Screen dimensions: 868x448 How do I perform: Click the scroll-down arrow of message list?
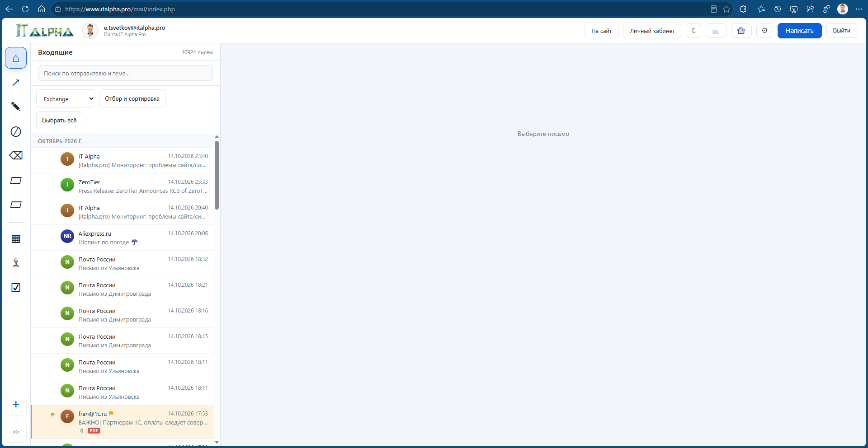(217, 442)
